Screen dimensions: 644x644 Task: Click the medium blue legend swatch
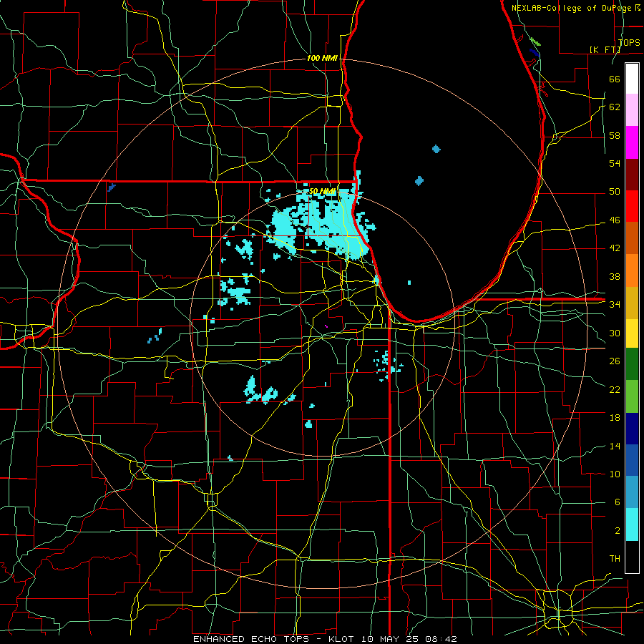point(632,460)
